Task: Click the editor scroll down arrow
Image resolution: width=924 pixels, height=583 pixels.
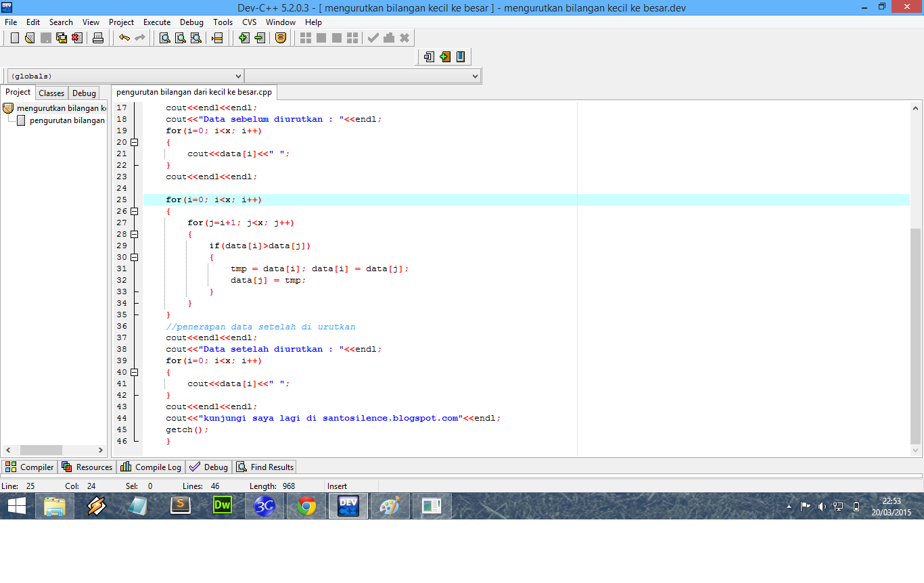Action: [916, 450]
